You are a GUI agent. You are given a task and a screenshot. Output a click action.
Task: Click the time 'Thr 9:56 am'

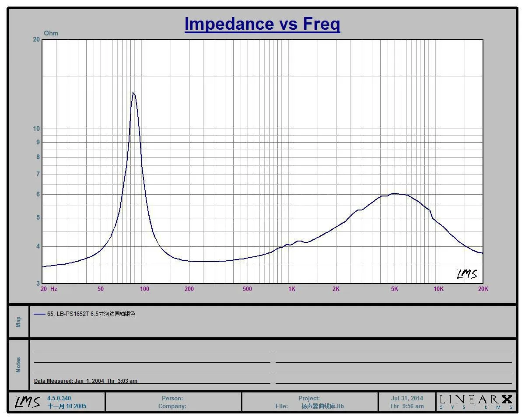(x=407, y=406)
